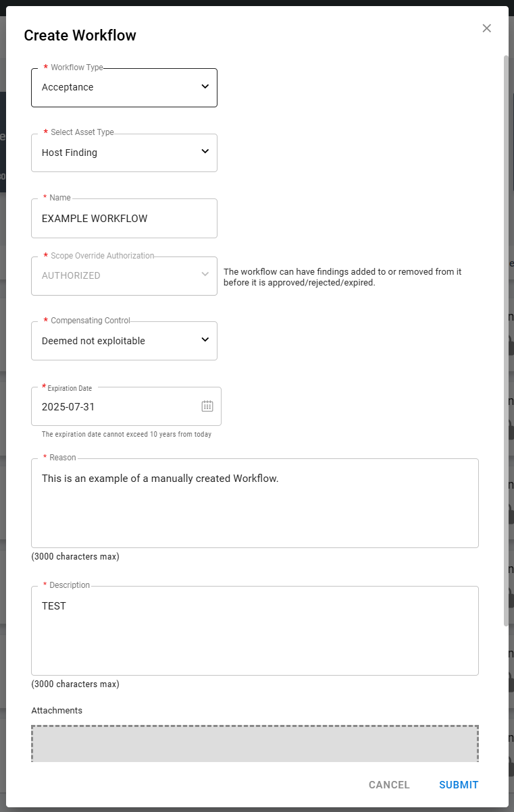Click the Compensating Control chevron icon
514x812 pixels.
click(205, 340)
